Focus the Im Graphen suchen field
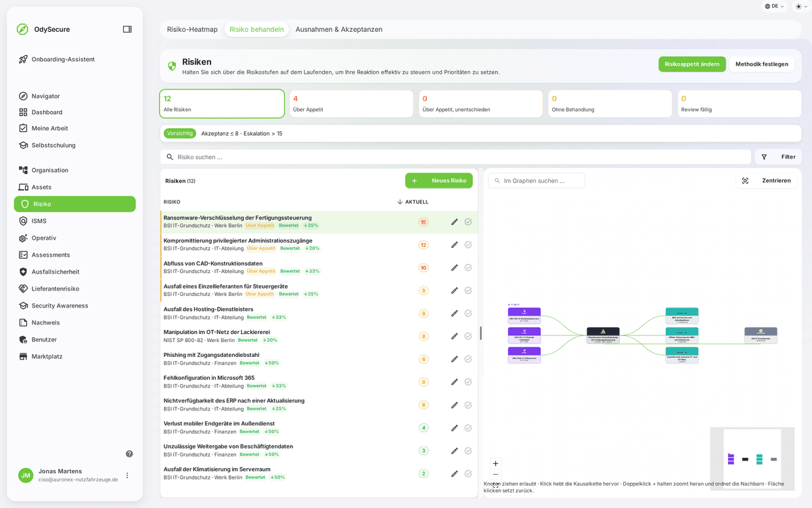Image resolution: width=812 pixels, height=508 pixels. tap(537, 181)
